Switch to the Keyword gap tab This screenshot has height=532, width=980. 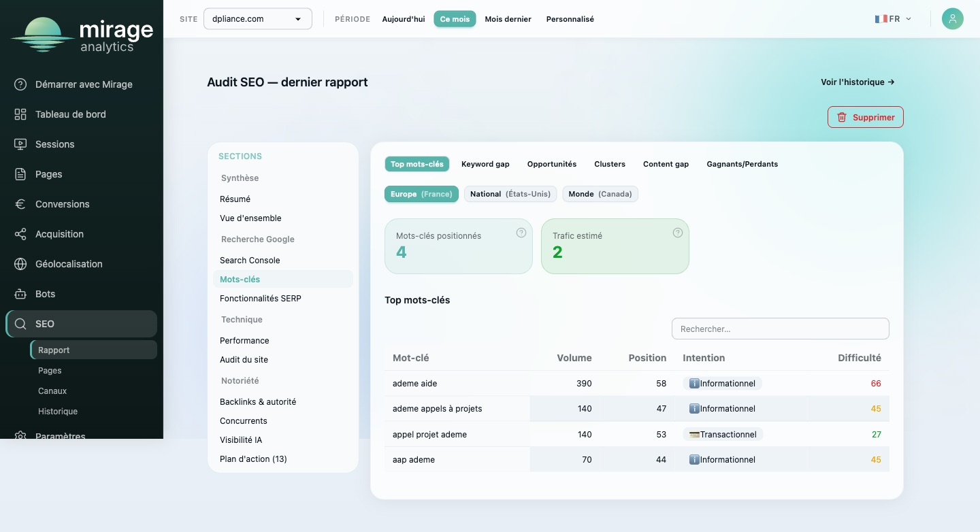tap(485, 164)
